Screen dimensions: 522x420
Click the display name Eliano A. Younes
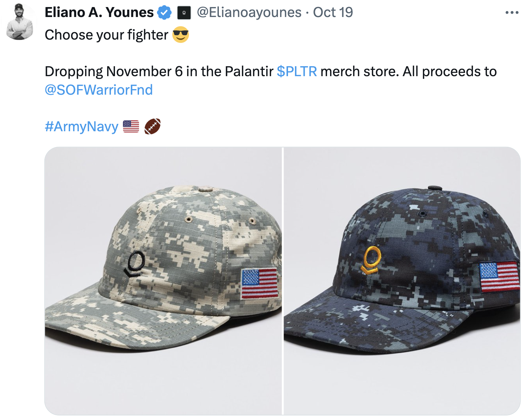[x=99, y=12]
